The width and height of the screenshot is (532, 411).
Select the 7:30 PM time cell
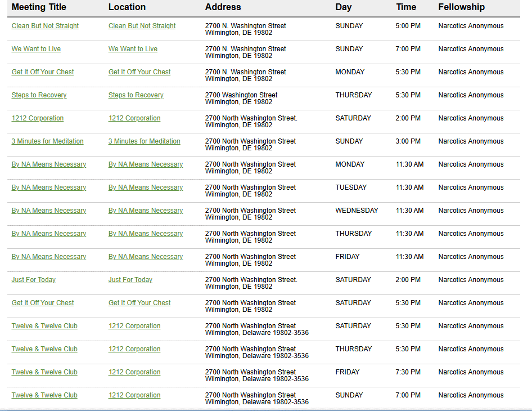(x=408, y=372)
